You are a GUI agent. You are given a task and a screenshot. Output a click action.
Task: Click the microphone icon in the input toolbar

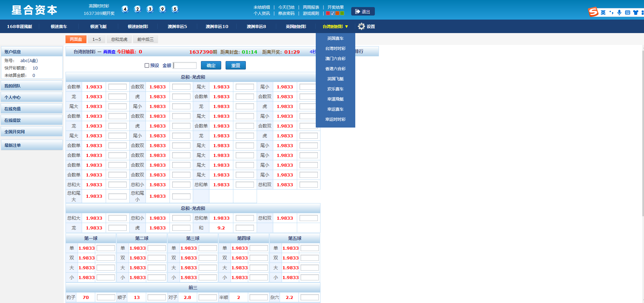point(619,12)
